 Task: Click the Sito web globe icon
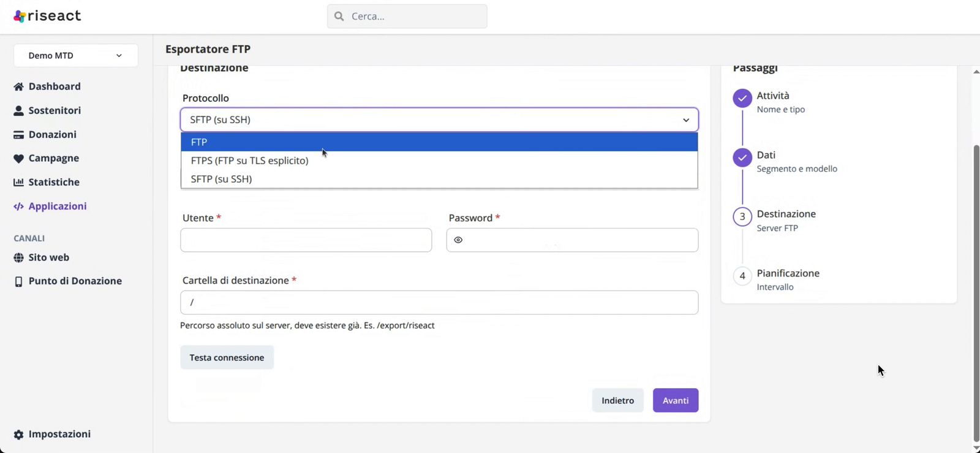pyautogui.click(x=18, y=257)
